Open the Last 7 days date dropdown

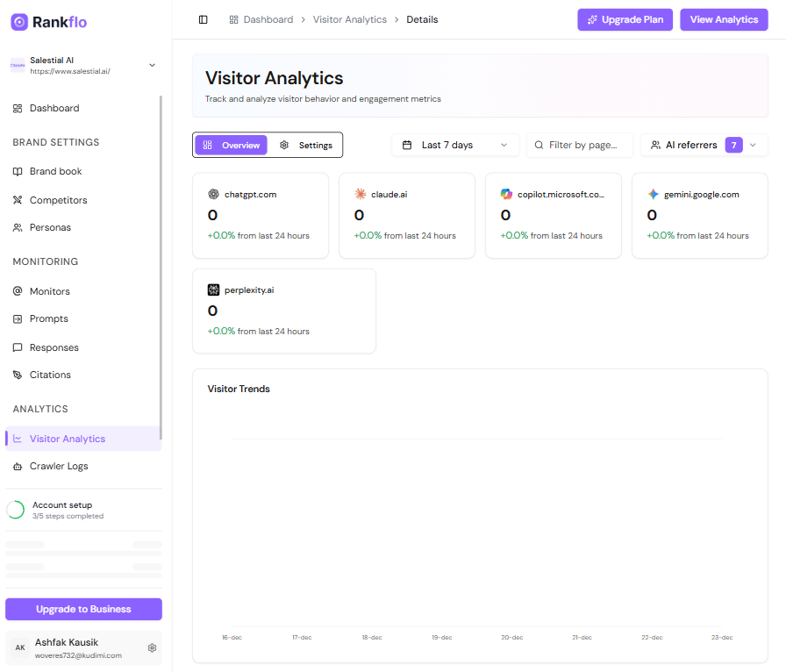[x=455, y=145]
